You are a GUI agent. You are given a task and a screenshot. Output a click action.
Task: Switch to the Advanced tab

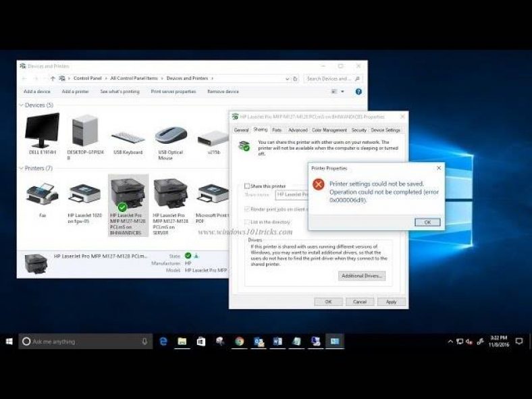(298, 130)
